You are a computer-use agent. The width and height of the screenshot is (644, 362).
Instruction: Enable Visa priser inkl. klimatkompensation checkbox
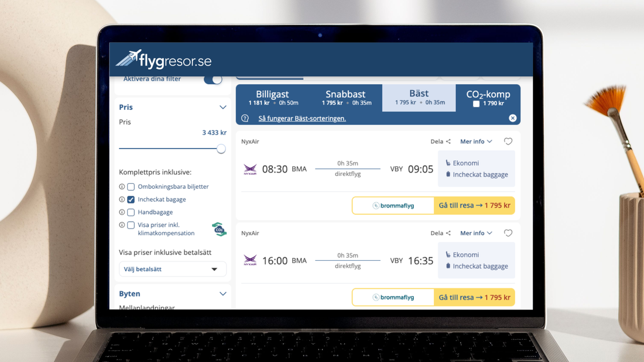click(131, 225)
